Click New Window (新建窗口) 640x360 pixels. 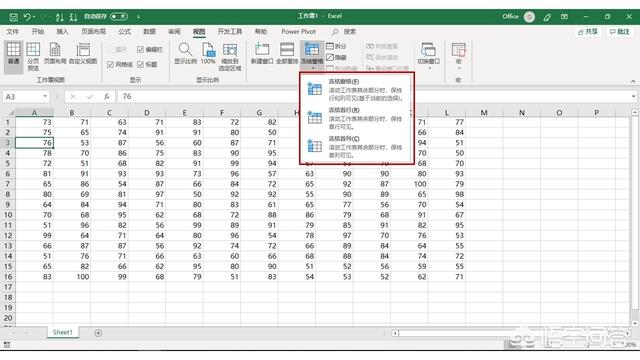262,53
